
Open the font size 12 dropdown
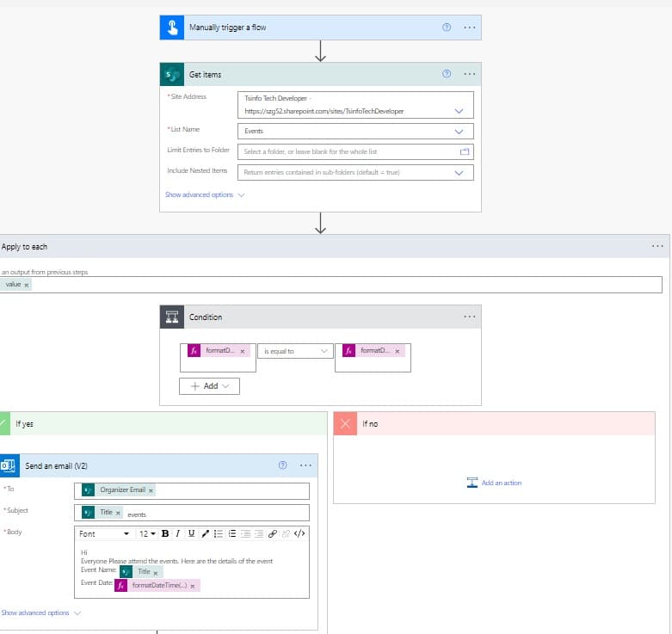[x=147, y=533]
